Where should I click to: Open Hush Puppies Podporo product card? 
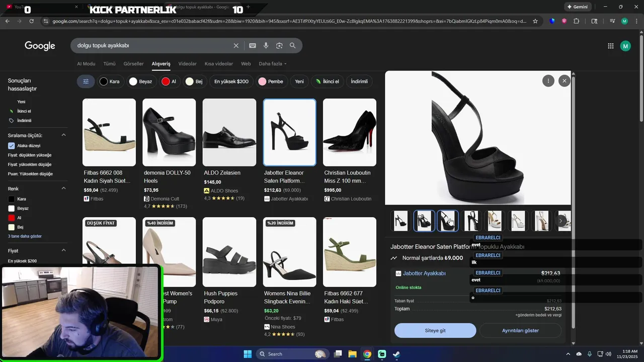point(229,270)
